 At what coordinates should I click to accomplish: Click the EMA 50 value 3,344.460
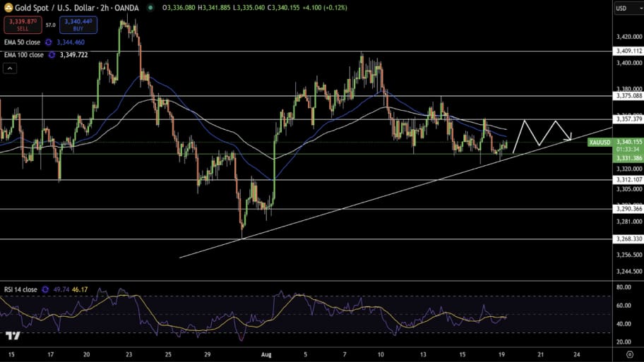(71, 42)
